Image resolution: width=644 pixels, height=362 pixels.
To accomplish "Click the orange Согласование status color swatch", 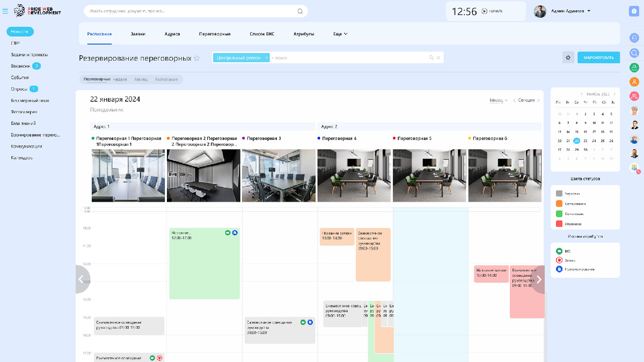I will tap(559, 204).
